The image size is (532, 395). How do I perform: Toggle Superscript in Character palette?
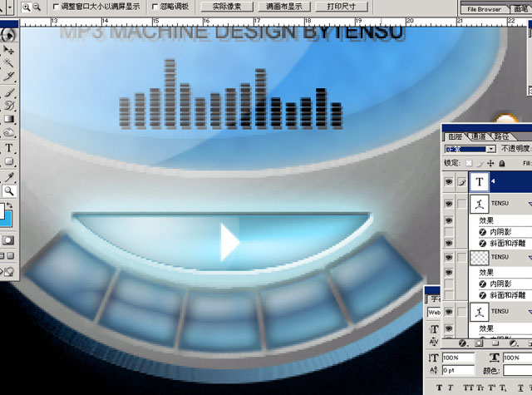tap(491, 388)
